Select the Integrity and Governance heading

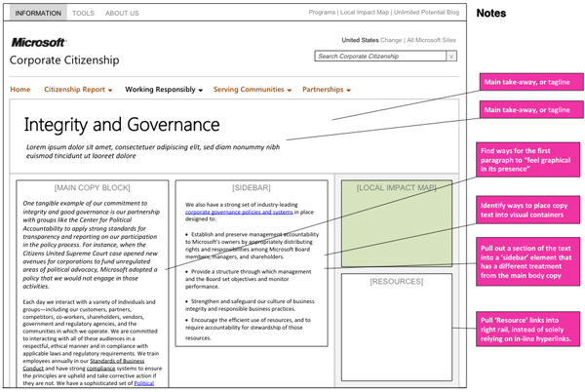tap(122, 125)
